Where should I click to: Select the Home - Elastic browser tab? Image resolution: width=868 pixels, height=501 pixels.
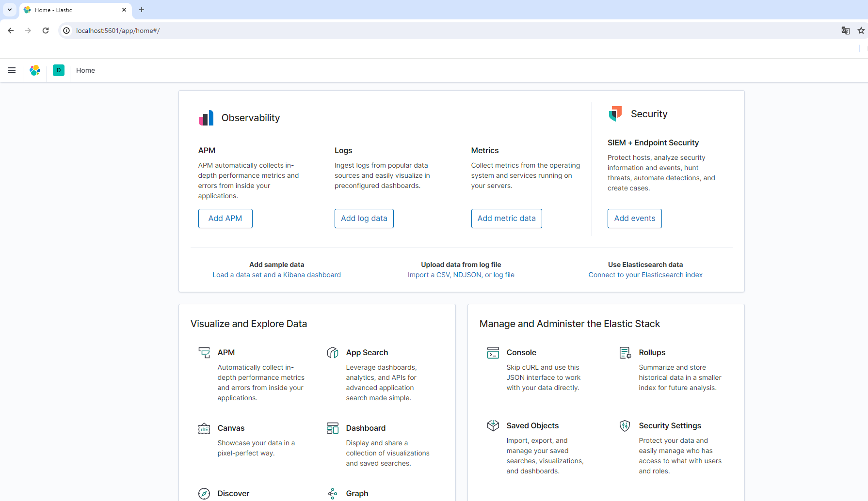pyautogui.click(x=73, y=10)
